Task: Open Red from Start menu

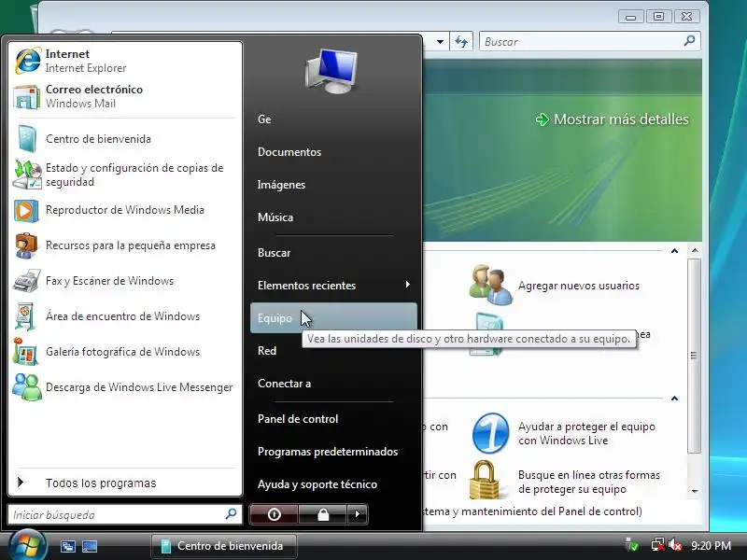Action: (x=333, y=351)
